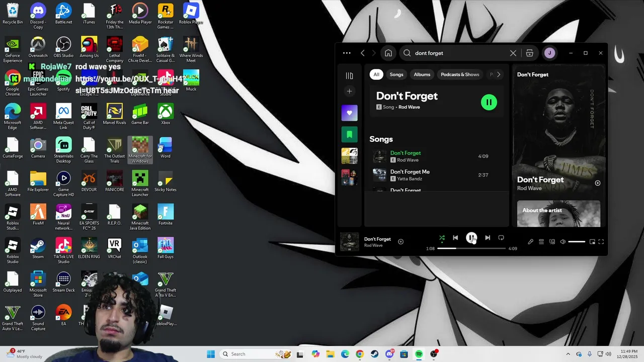Open the miniplayer icon

click(x=592, y=242)
